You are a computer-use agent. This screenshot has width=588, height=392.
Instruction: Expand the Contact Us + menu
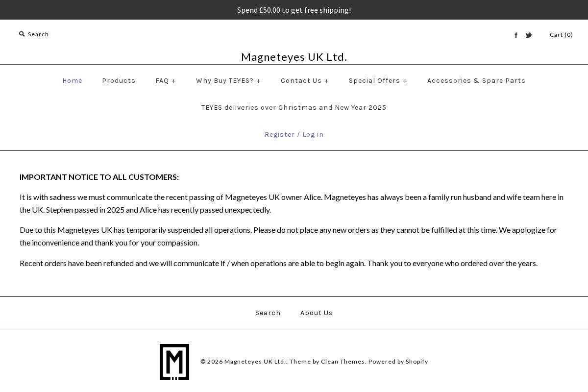[305, 81]
